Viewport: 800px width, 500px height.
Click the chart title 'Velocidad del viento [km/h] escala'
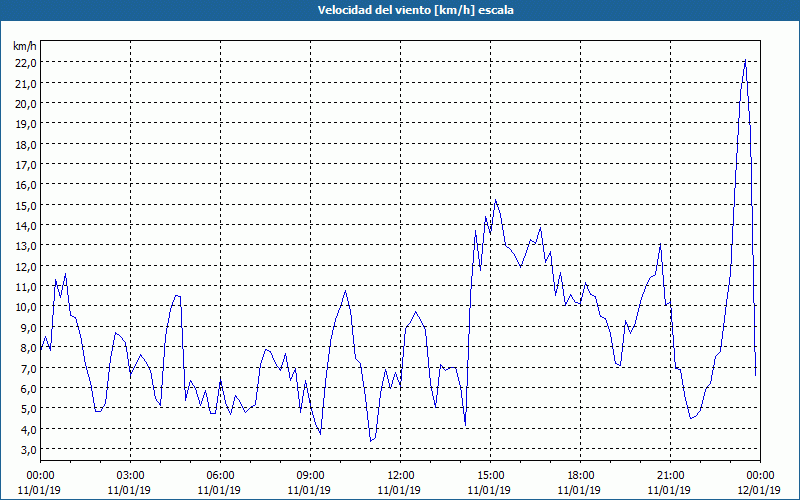pyautogui.click(x=415, y=10)
